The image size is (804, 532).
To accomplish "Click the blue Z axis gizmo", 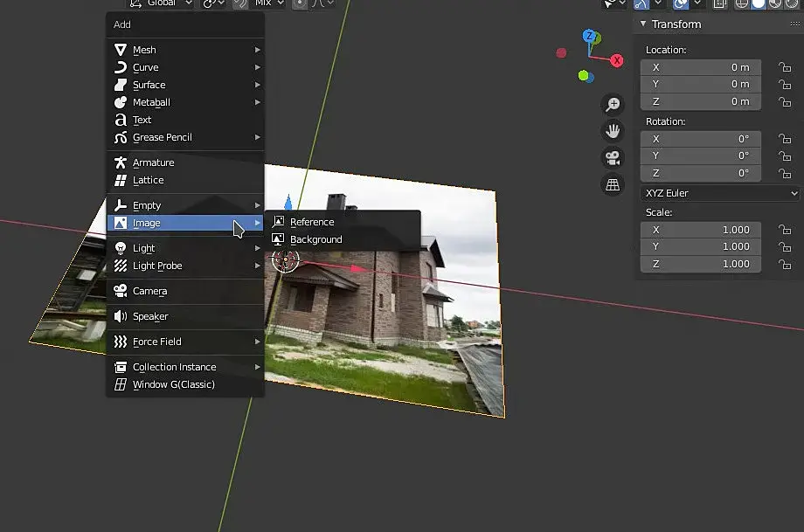I will [590, 37].
